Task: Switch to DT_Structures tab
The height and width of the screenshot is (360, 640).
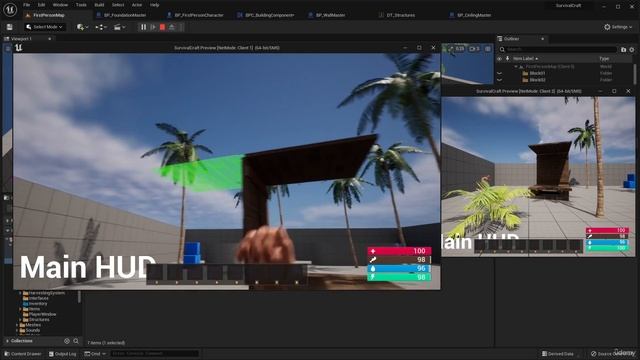Action: click(400, 15)
